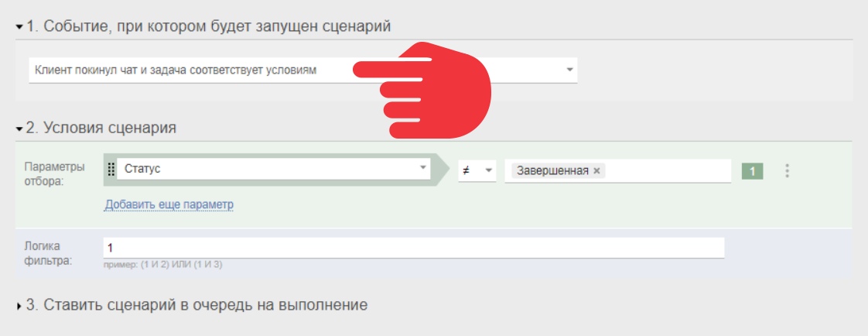The width and height of the screenshot is (868, 336).
Task: Click the Логика фильтра label
Action: (x=48, y=253)
